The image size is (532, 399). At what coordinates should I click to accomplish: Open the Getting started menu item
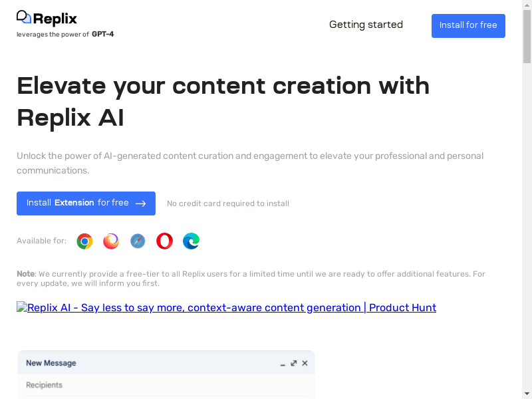(366, 25)
